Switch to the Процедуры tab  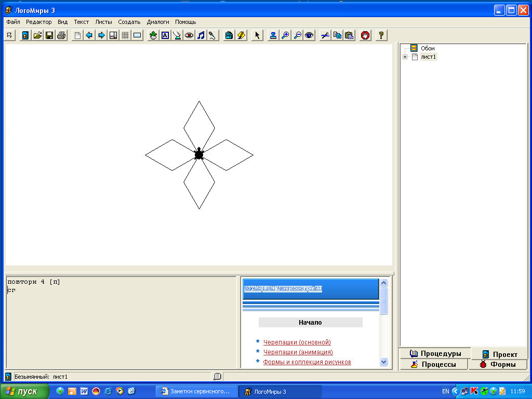[435, 353]
